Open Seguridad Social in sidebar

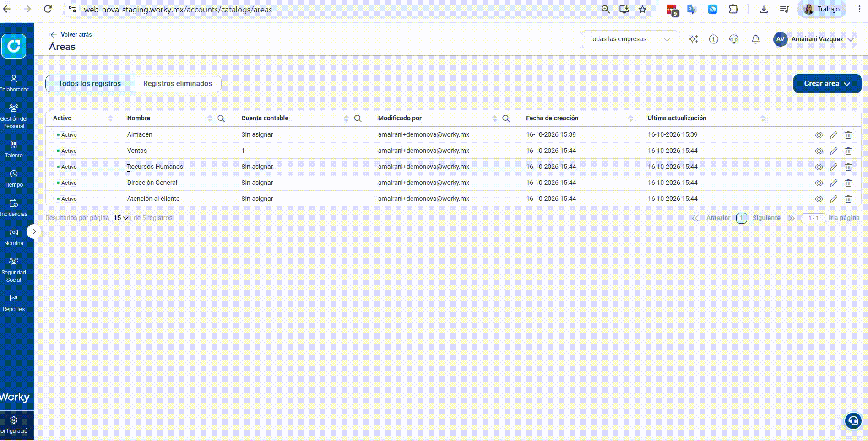coord(14,270)
